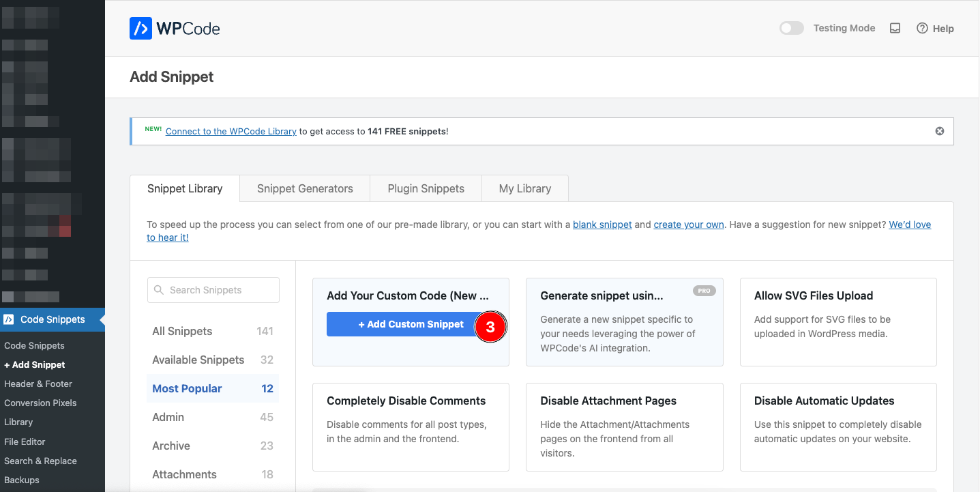Follow the blank snippet link
Screen dimensions: 980x492
point(602,225)
